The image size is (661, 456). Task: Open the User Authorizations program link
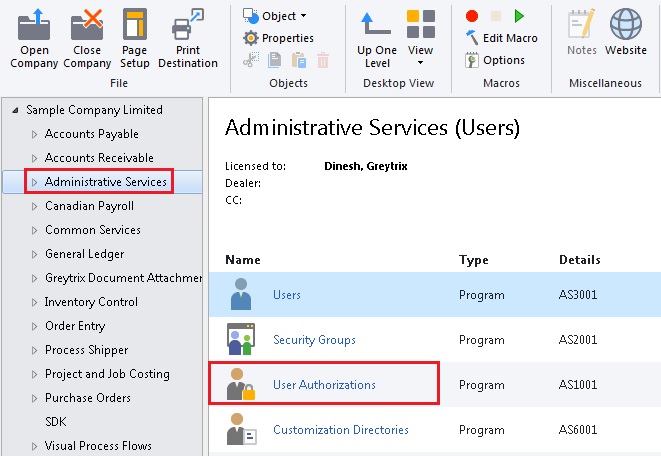tap(324, 385)
